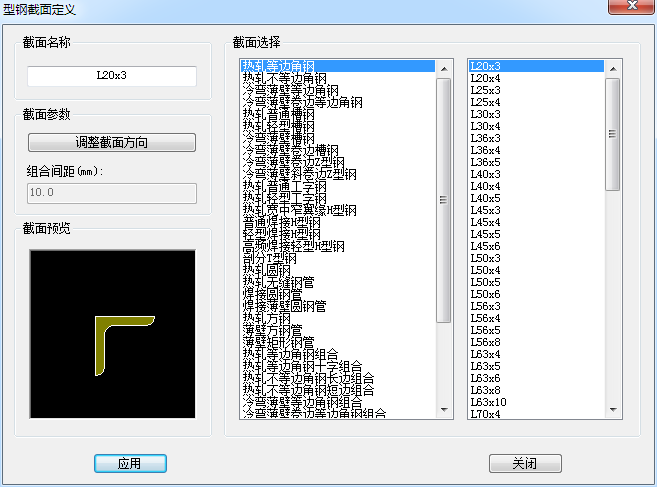Image resolution: width=657 pixels, height=487 pixels.
Task: Select 热轧不等边角钢 in type list
Action: (338, 78)
